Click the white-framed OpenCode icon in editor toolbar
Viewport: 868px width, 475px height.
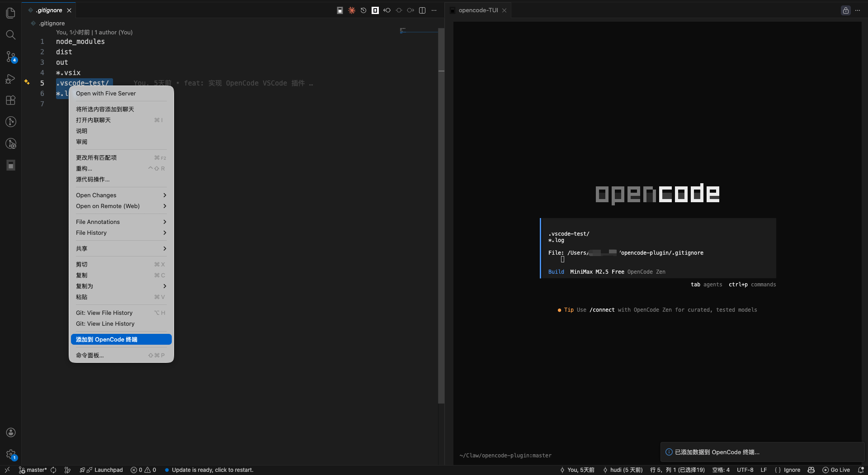point(375,10)
